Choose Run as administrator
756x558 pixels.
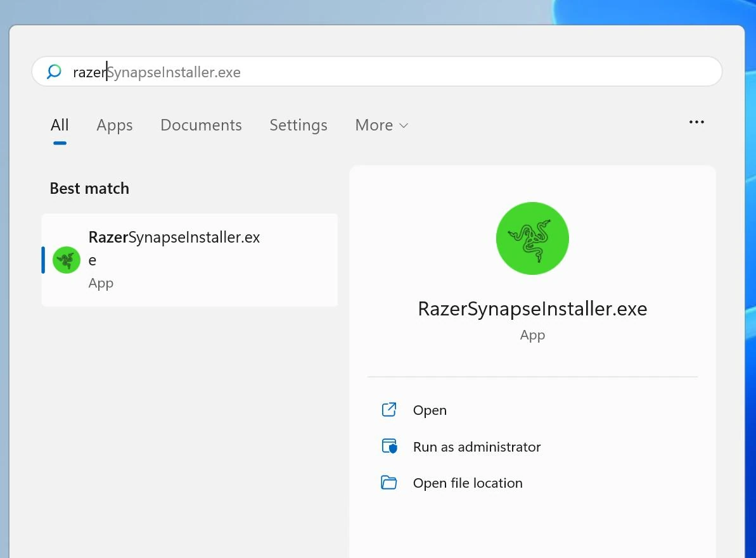click(x=477, y=447)
